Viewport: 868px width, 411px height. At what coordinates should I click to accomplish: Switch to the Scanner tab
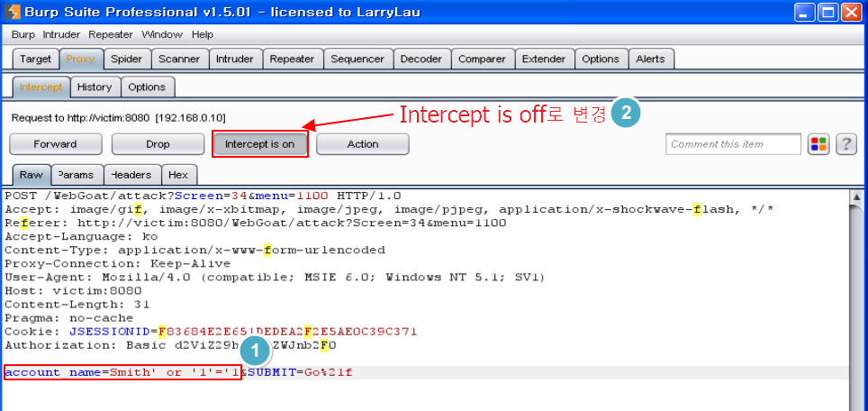(179, 59)
